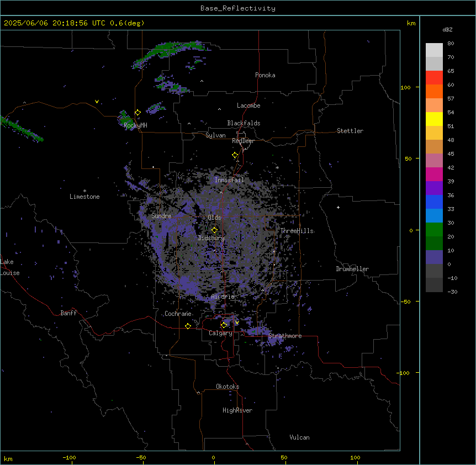Select the green 20-30 dBZ legend swatch
476x465 pixels.
434,230
